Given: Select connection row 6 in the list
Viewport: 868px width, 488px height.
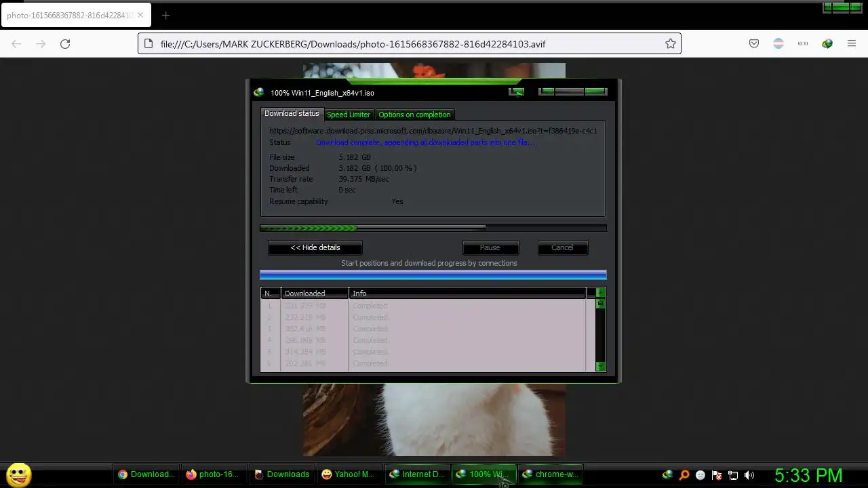Looking at the screenshot, I should pyautogui.click(x=423, y=363).
